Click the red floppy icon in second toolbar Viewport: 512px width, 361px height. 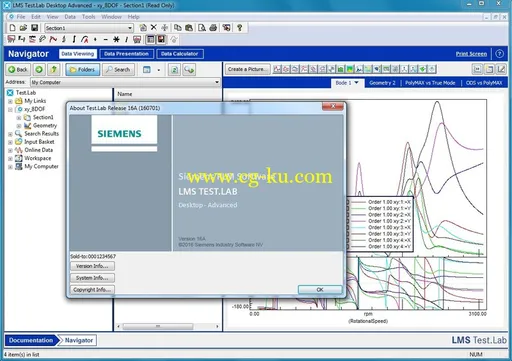[x=161, y=40]
